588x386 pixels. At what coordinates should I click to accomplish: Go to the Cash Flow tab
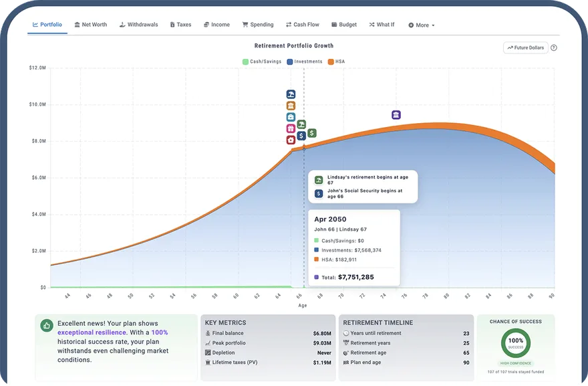point(302,25)
